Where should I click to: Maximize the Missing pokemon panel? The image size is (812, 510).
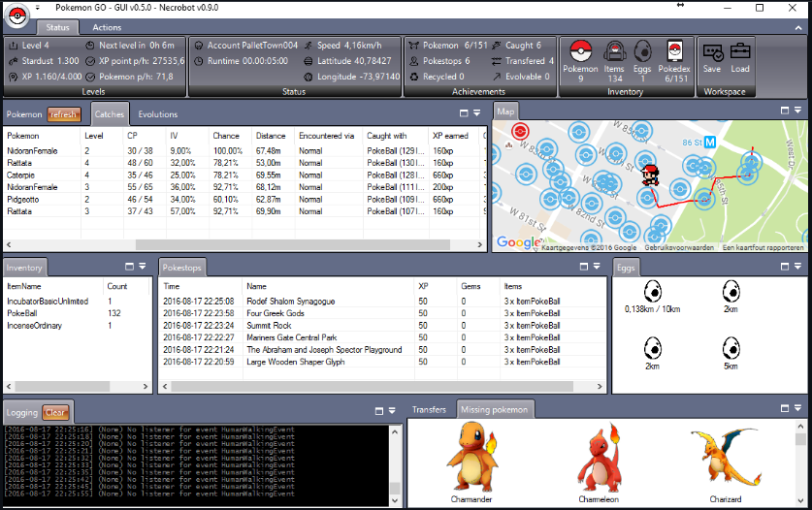785,408
